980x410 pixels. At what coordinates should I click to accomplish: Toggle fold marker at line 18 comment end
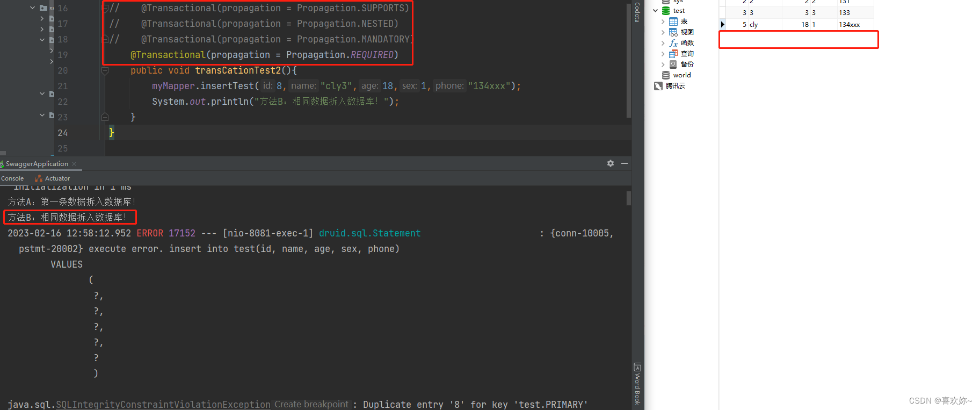(105, 39)
